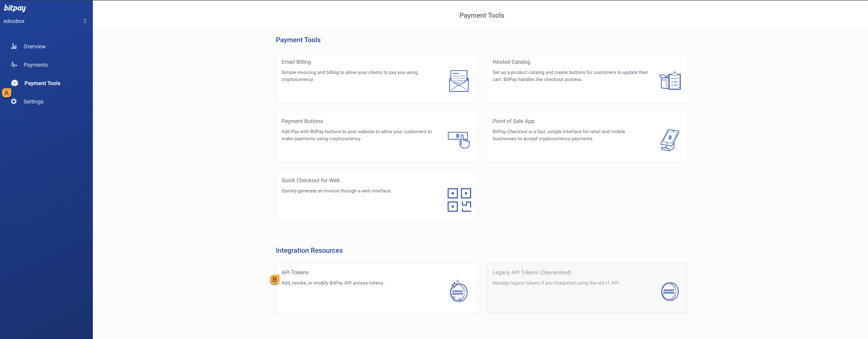
Task: Expand the edoobox account switcher arrows
Action: [85, 21]
